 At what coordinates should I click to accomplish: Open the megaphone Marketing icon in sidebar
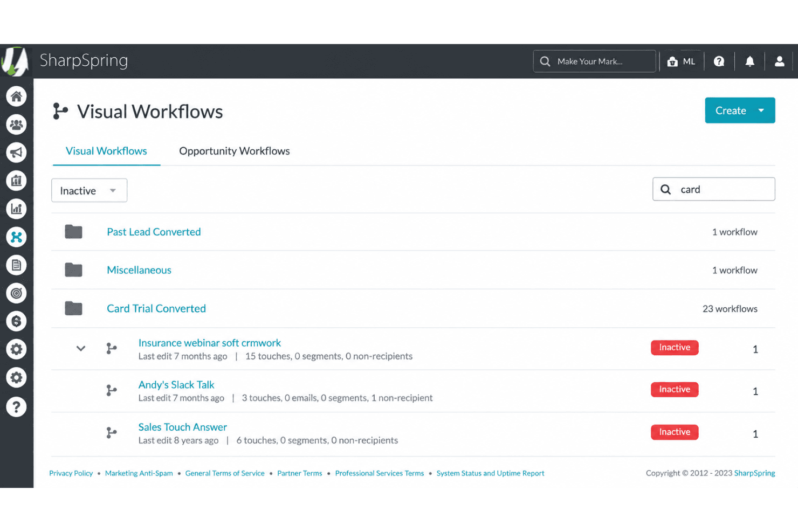tap(17, 153)
